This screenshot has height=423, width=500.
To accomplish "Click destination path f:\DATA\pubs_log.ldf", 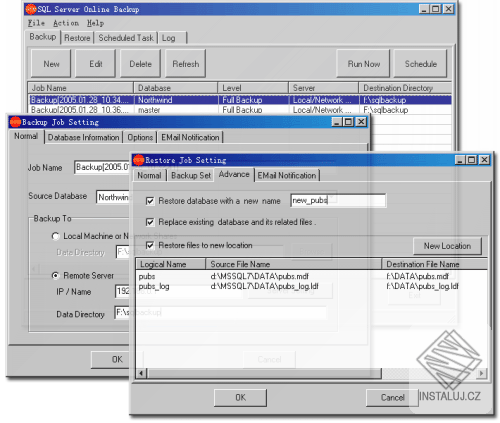I will pyautogui.click(x=422, y=286).
